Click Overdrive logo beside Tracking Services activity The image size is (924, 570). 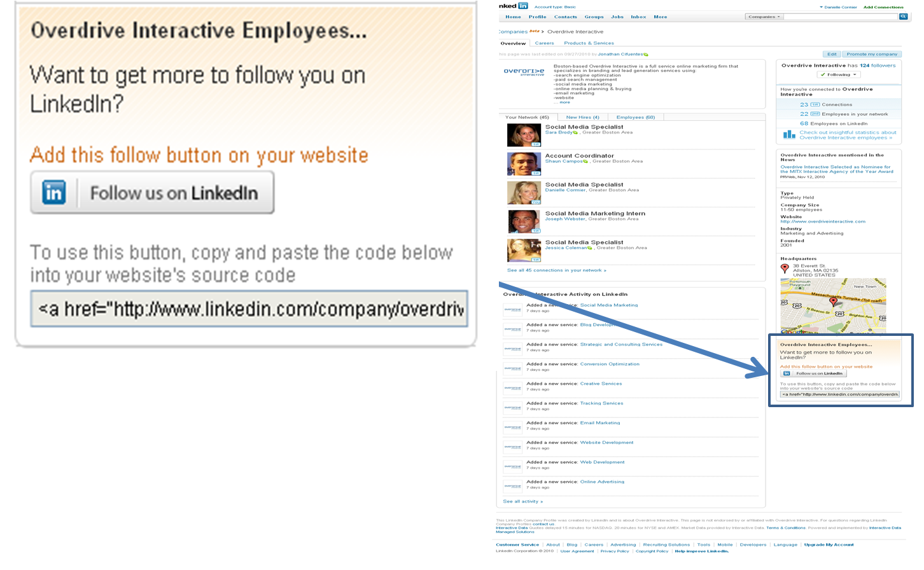point(513,408)
